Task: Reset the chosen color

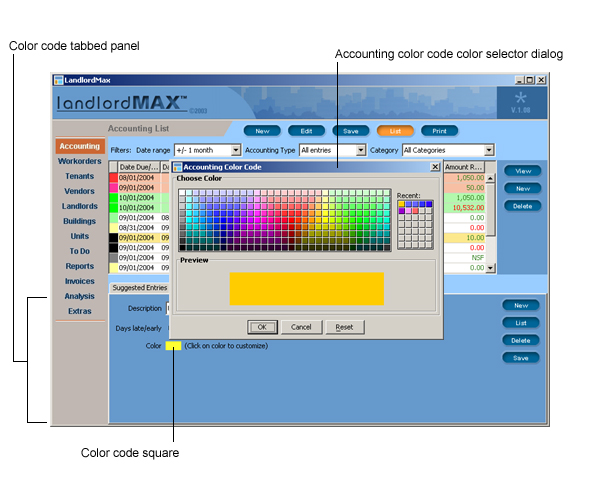Action: tap(344, 327)
